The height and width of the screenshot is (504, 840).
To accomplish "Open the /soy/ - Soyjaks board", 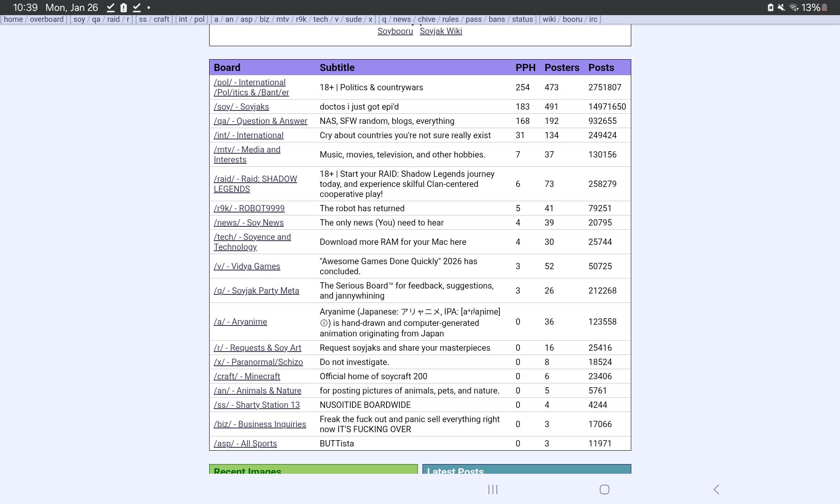I will (x=241, y=107).
